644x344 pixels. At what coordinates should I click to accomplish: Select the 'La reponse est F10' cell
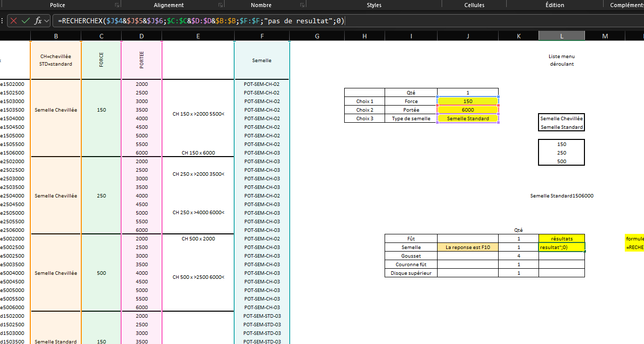468,247
